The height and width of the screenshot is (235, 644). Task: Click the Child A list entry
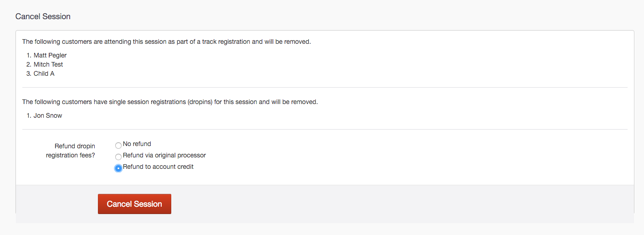44,73
